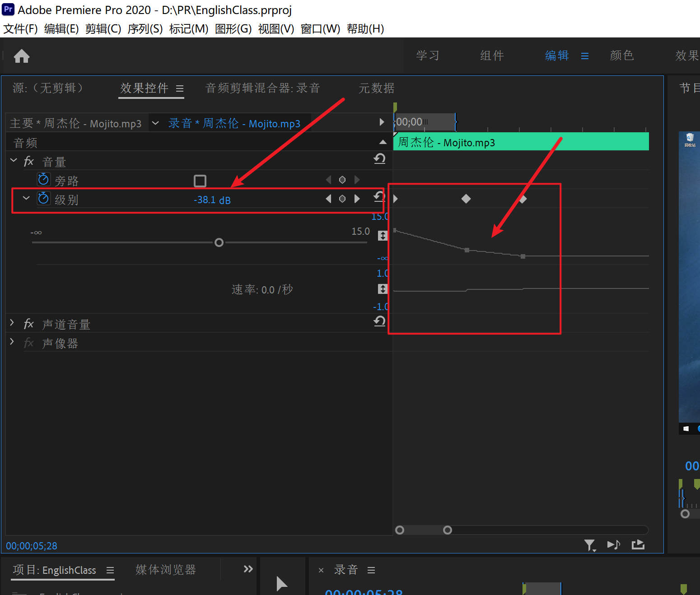The height and width of the screenshot is (595, 700).
Task: Select the second diamond keyframe in the 级别 timeline row
Action: [x=523, y=199]
